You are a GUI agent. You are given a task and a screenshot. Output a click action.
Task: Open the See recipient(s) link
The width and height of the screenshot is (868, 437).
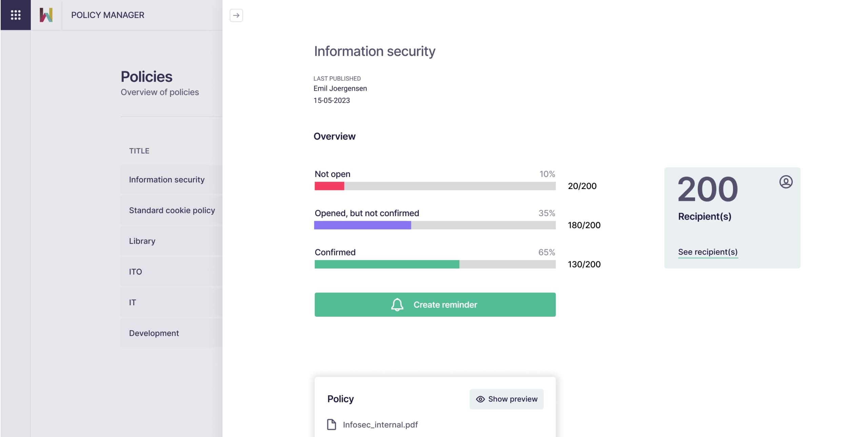[x=708, y=252]
